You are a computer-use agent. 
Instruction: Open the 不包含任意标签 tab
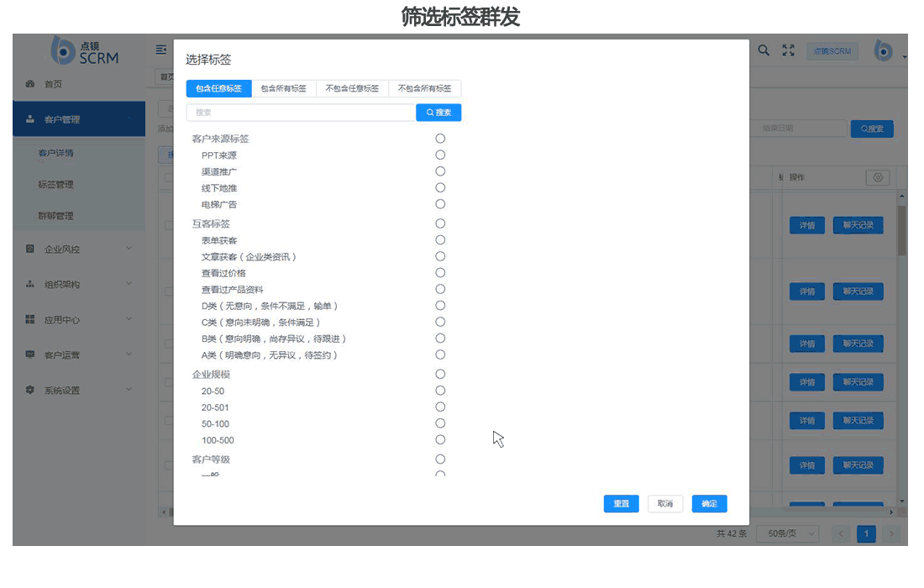coord(352,88)
